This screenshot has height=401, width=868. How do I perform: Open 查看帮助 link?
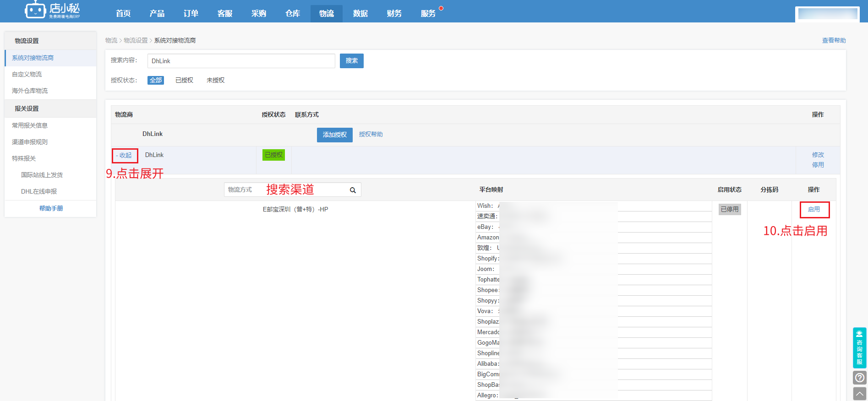pyautogui.click(x=834, y=40)
